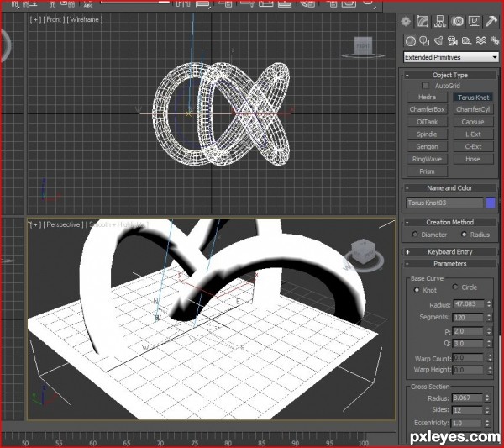The height and width of the screenshot is (448, 504).
Task: Select the Diameter creation method
Action: 415,235
